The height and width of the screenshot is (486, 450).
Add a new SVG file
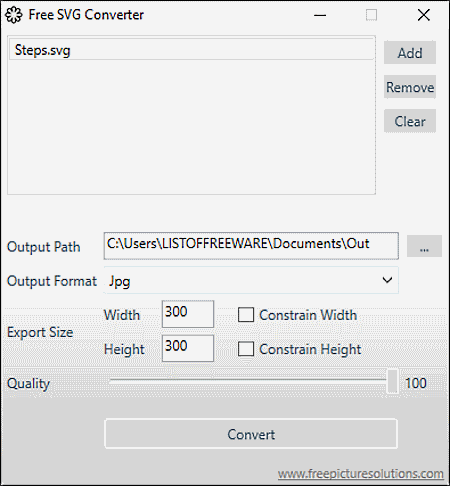(410, 53)
